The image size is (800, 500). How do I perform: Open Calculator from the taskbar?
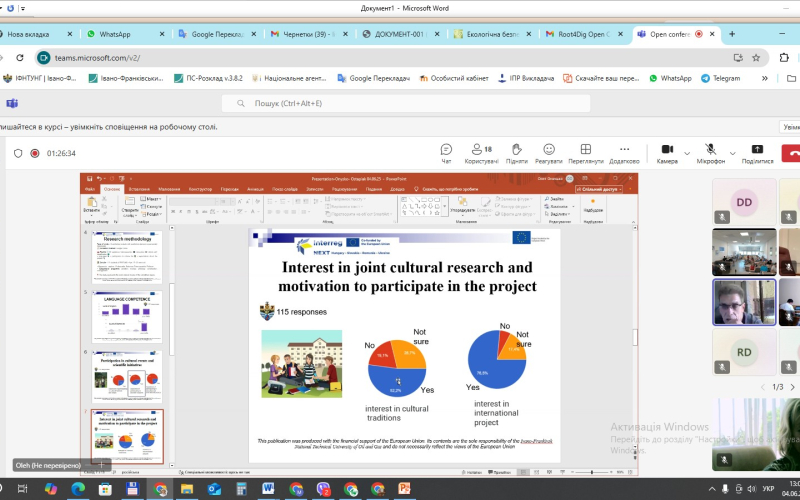coord(241,489)
